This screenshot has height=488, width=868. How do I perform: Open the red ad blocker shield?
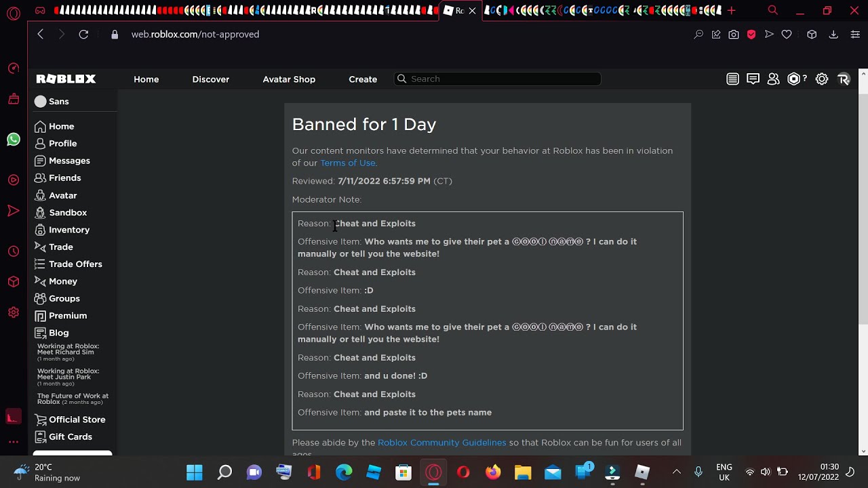click(x=751, y=34)
